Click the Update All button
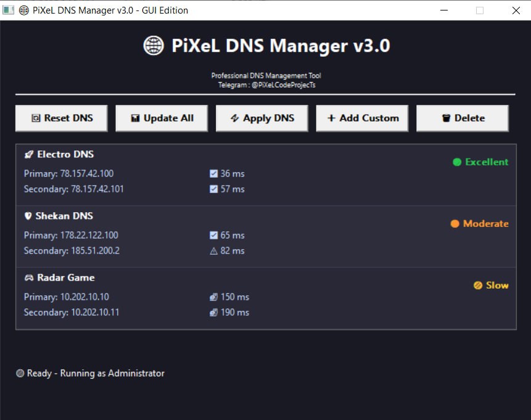Screen dimensions: 531x420 [x=161, y=118]
